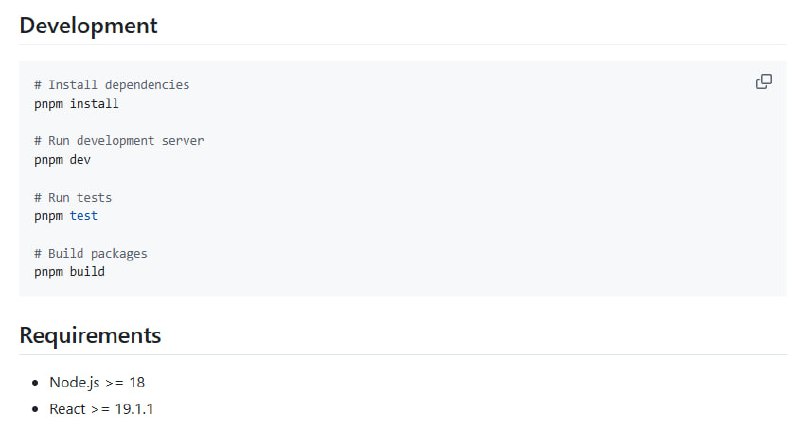The height and width of the screenshot is (431, 800).
Task: Click the word 'pnpm' before 'build'
Action: point(48,271)
